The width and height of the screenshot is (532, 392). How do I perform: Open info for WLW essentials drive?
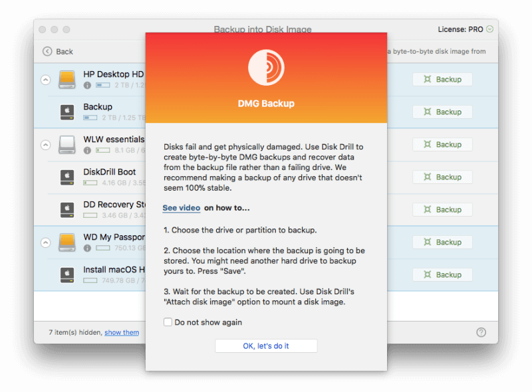(x=87, y=150)
